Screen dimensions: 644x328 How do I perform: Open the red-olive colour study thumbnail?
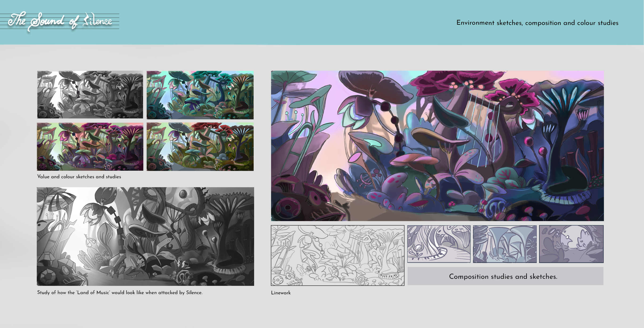click(200, 147)
